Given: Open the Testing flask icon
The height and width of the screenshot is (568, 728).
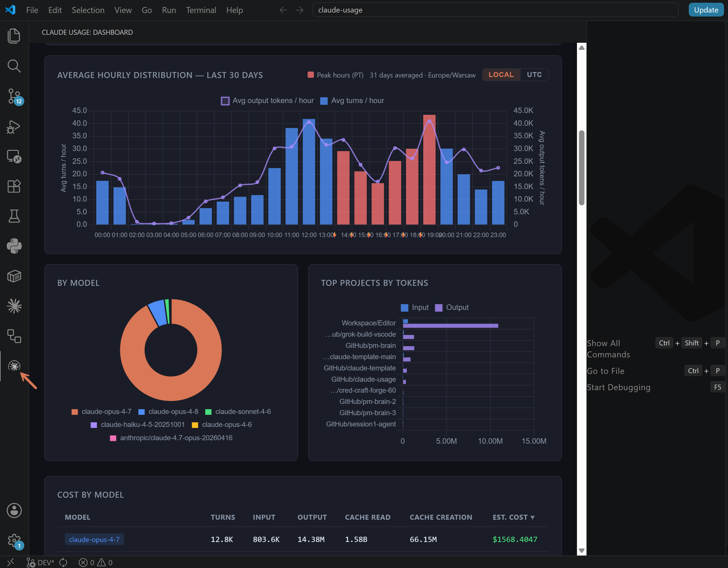Looking at the screenshot, I should [x=14, y=216].
